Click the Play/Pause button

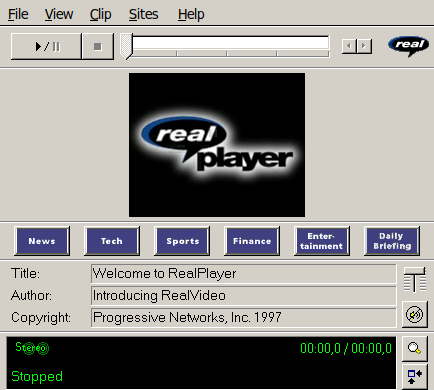tap(46, 46)
